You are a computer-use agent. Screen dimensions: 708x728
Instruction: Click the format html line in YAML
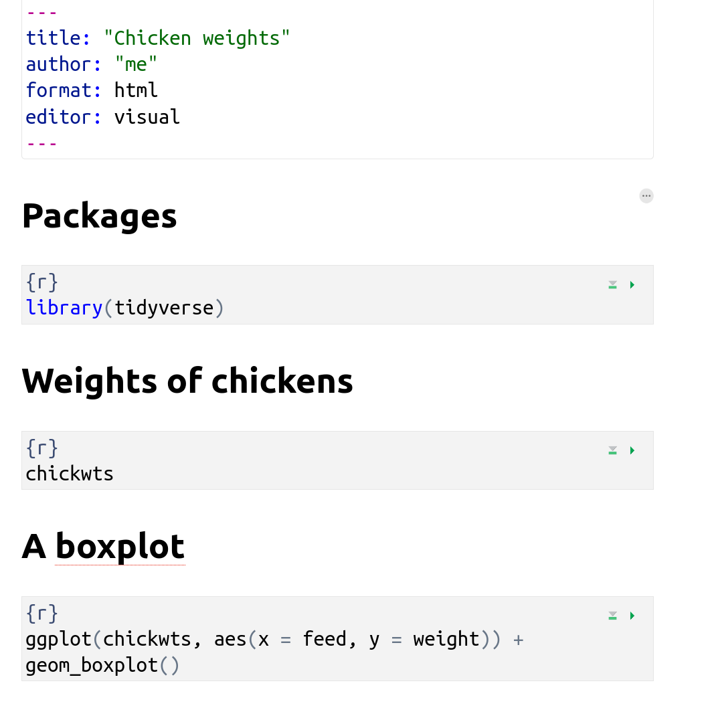click(x=92, y=90)
